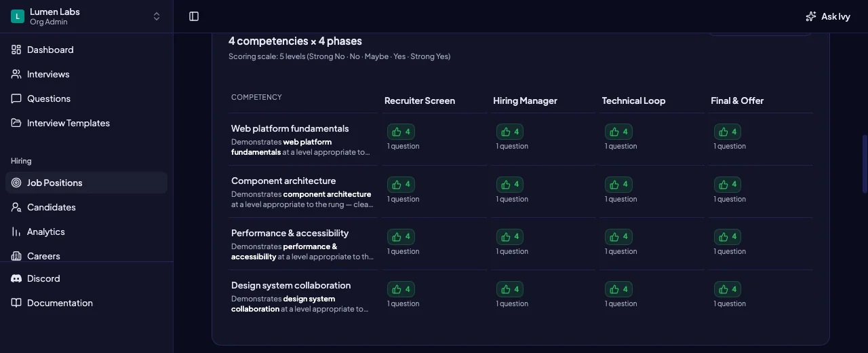Open Interview Templates in sidebar
The width and height of the screenshot is (868, 353).
(x=86, y=123)
